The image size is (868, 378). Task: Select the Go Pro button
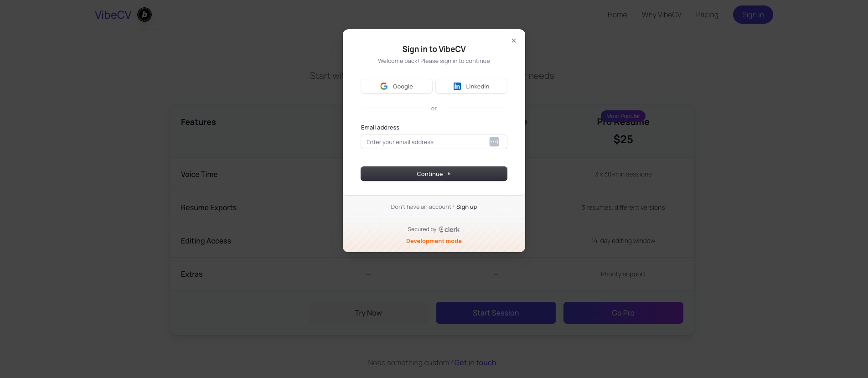click(x=623, y=313)
